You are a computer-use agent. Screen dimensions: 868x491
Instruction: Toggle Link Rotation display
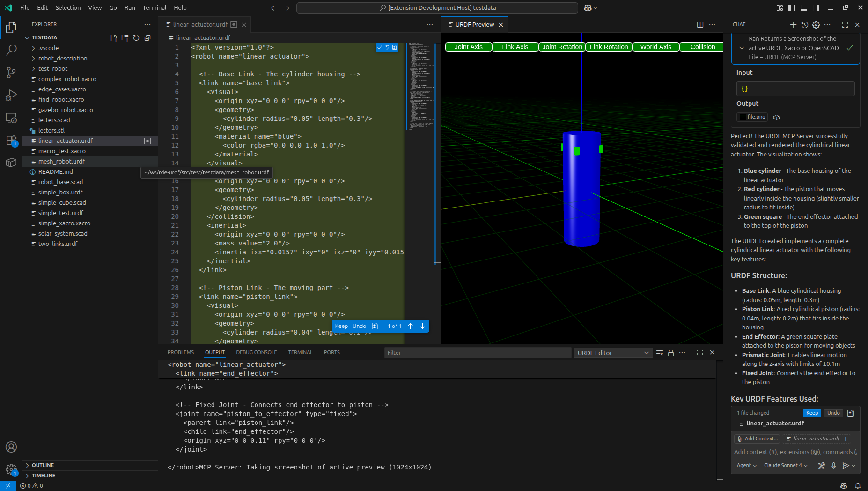[x=609, y=47]
